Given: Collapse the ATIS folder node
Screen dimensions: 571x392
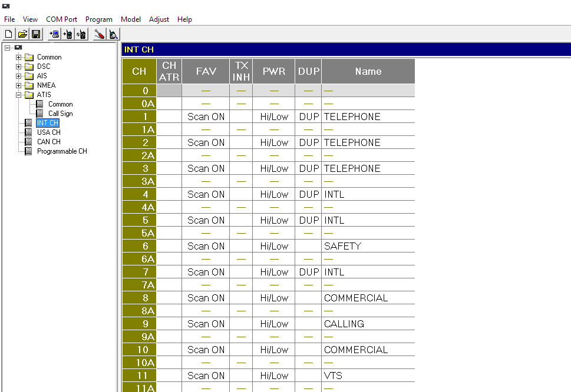Looking at the screenshot, I should point(19,95).
